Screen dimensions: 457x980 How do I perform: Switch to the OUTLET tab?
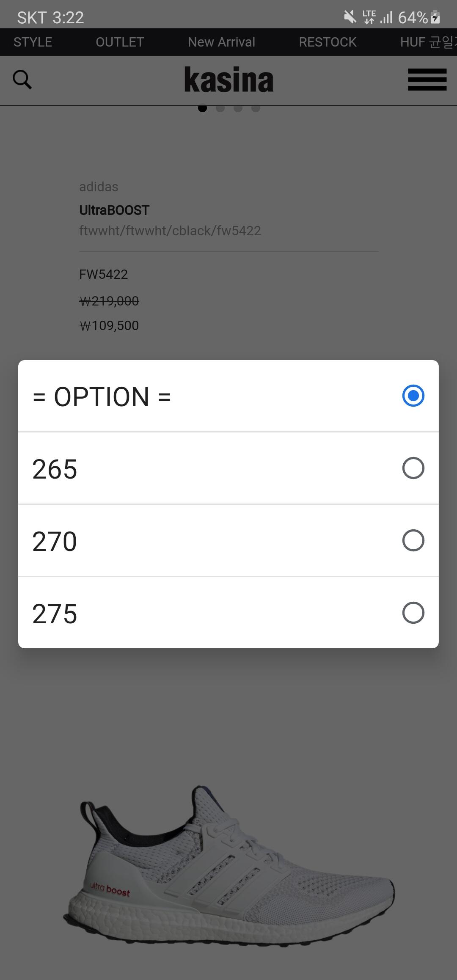(120, 42)
